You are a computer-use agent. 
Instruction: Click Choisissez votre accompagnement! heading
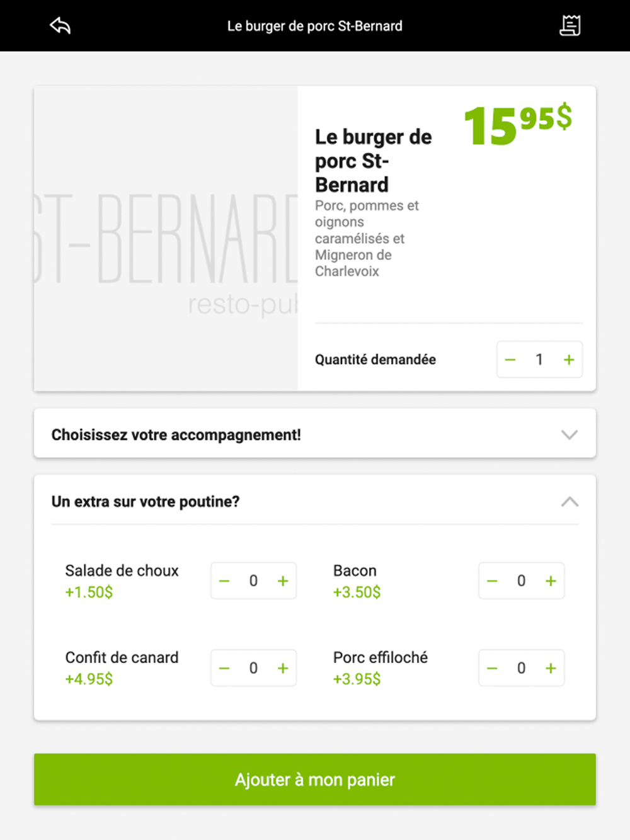pyautogui.click(x=176, y=435)
